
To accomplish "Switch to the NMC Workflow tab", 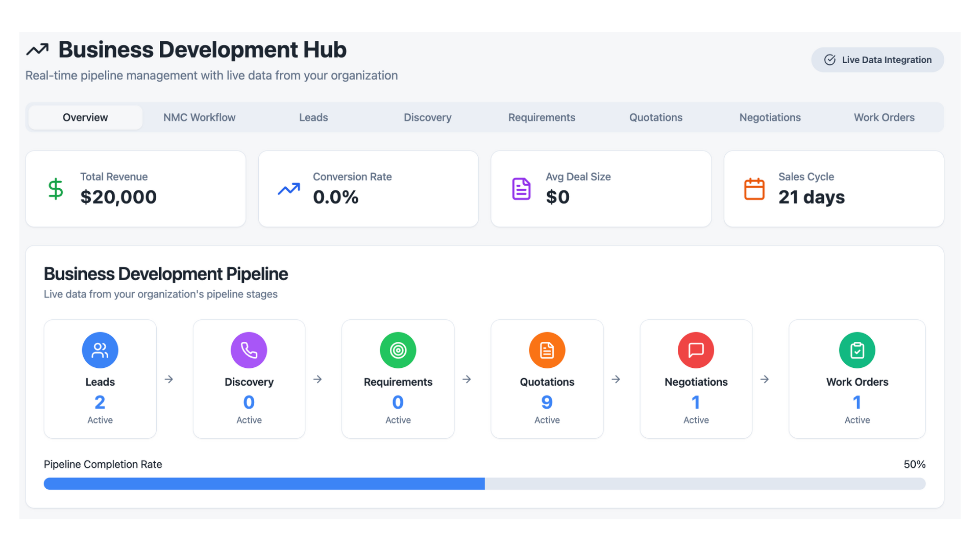I will coord(199,117).
